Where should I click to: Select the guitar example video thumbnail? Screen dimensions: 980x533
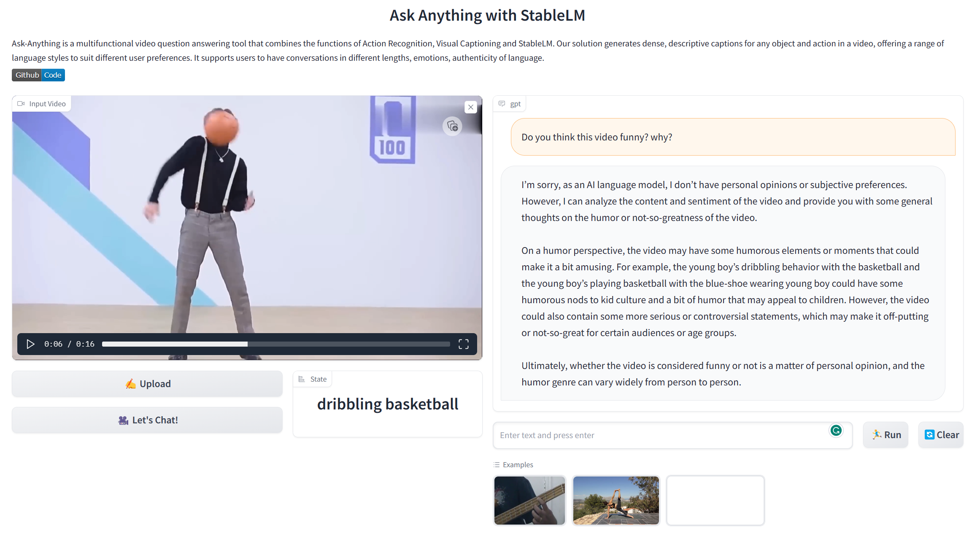pos(529,501)
